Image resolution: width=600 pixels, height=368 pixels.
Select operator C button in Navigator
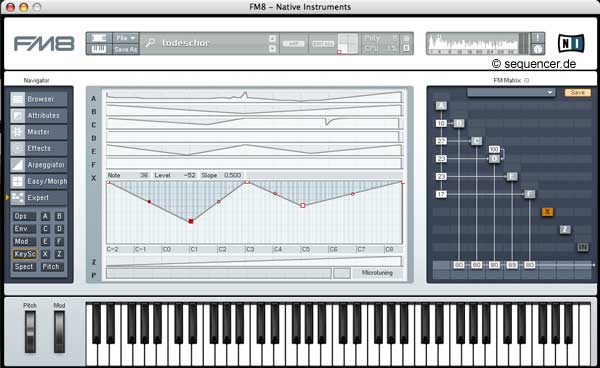coord(45,229)
